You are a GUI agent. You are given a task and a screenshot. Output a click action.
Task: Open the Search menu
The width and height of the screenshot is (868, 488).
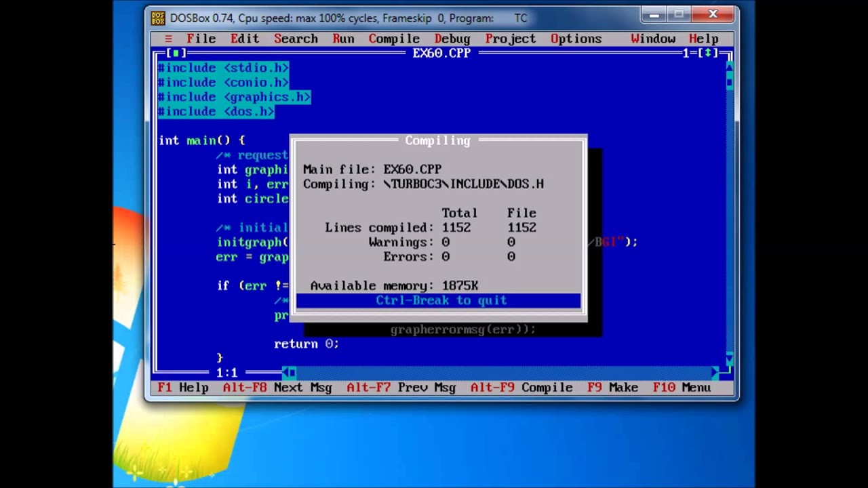click(x=296, y=39)
